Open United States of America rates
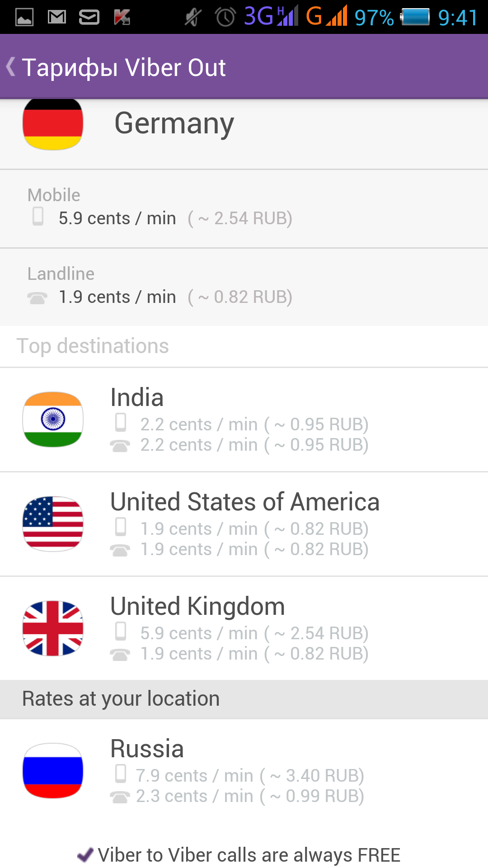 pos(244,524)
